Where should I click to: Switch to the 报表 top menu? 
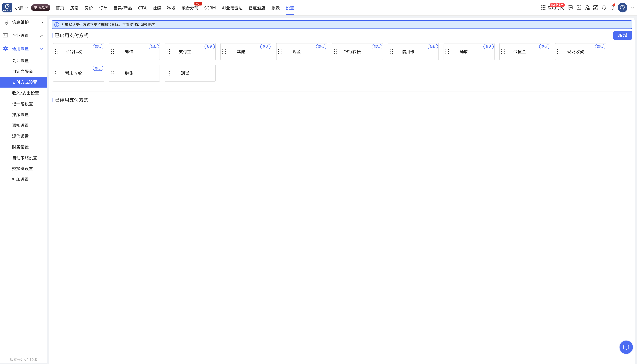275,8
